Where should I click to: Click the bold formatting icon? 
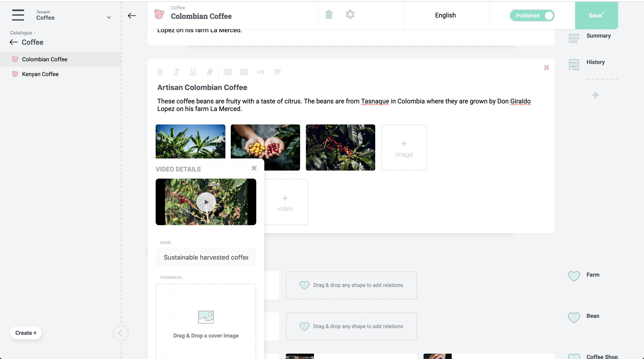coord(160,72)
